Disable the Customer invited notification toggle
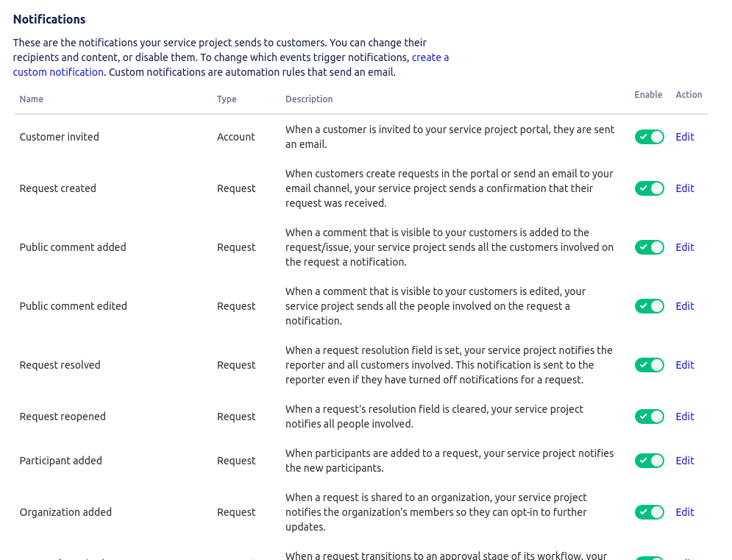Screen dimensions: 732x560 [649, 137]
